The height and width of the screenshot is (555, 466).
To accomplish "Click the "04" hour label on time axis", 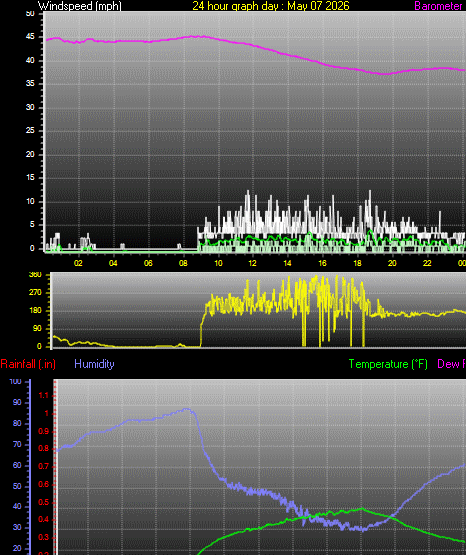I will (x=113, y=263).
